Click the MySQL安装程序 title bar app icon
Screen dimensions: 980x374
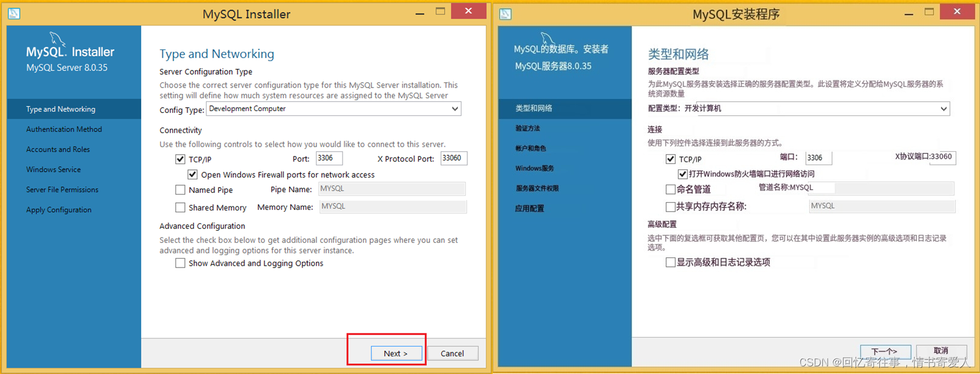tap(506, 14)
